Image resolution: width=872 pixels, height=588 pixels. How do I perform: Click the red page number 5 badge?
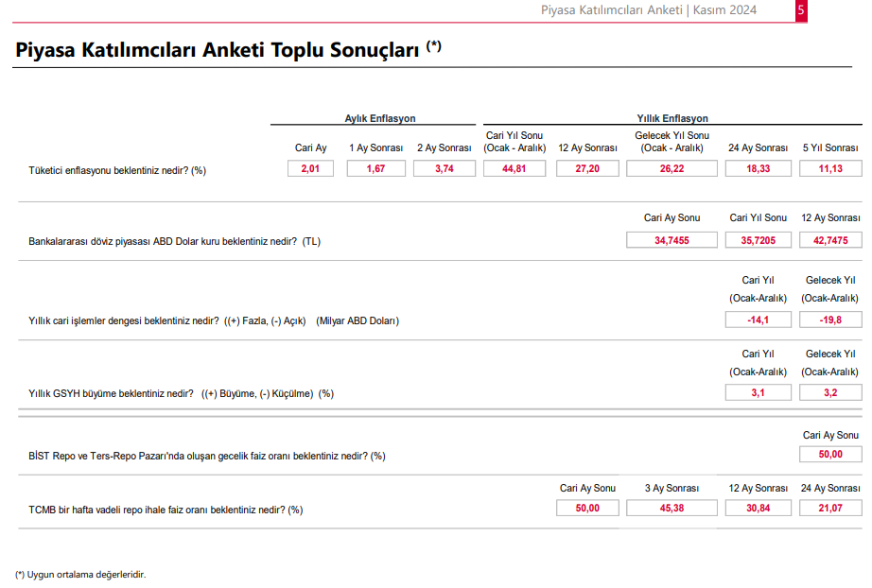(x=800, y=10)
